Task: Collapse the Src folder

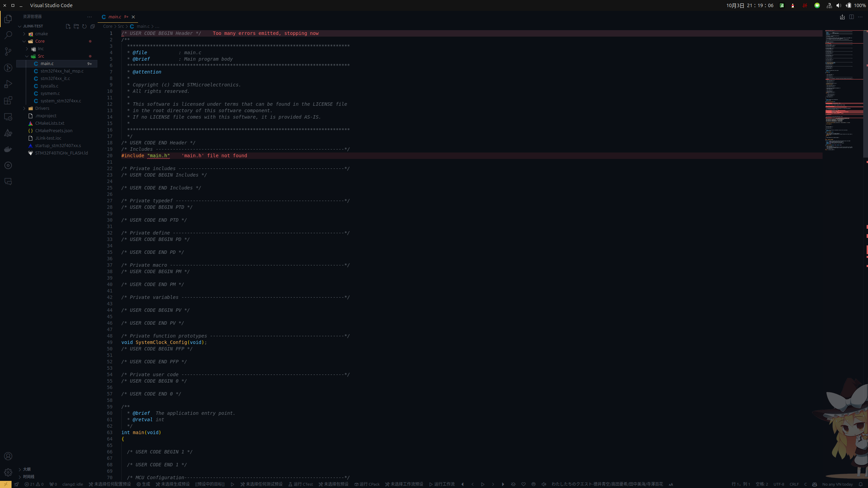Action: [41, 56]
